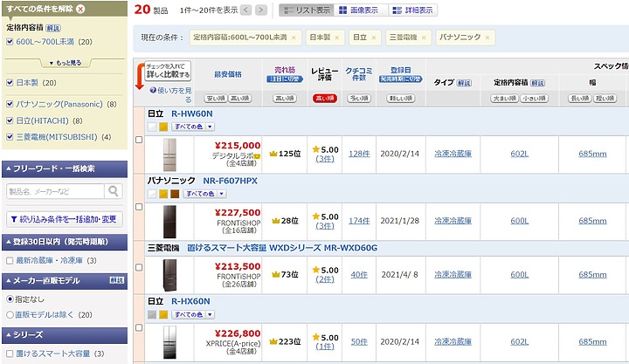Uncheck パナソニック(Panasonic) checkbox
This screenshot has height=364, width=629.
tap(10, 104)
